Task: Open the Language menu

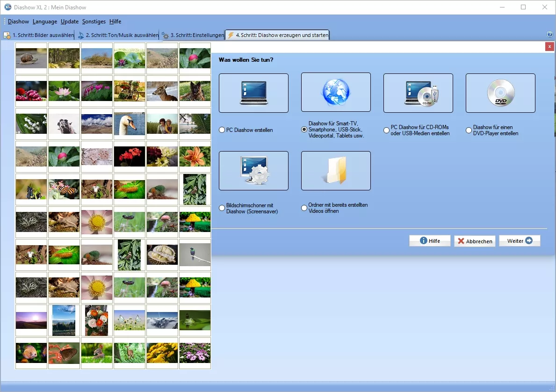Action: (45, 22)
